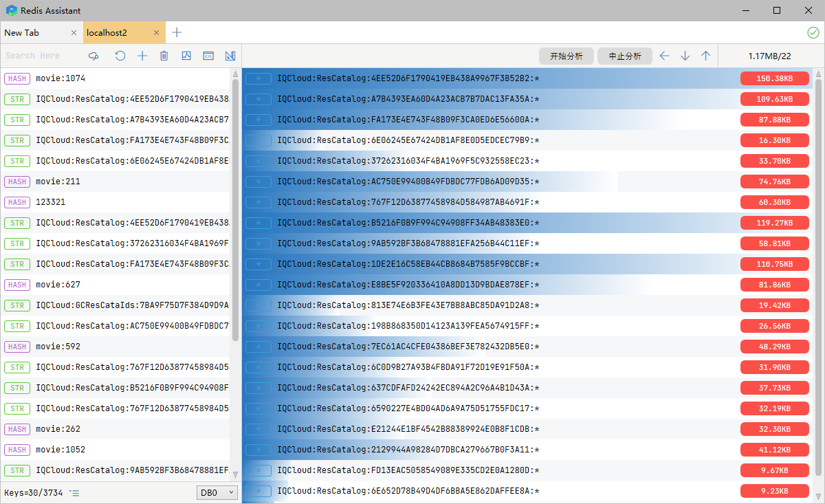Click the 81.86KB size badge

click(774, 285)
